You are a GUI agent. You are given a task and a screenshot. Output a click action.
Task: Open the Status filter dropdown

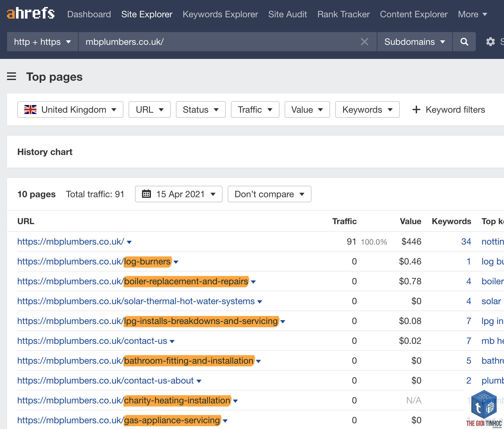point(201,109)
